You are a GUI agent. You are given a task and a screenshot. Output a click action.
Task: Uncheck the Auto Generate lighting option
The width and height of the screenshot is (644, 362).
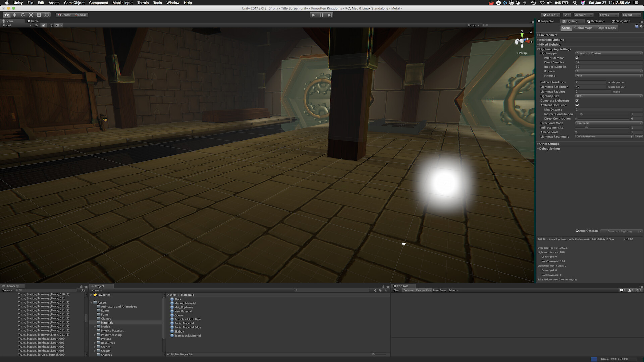577,231
